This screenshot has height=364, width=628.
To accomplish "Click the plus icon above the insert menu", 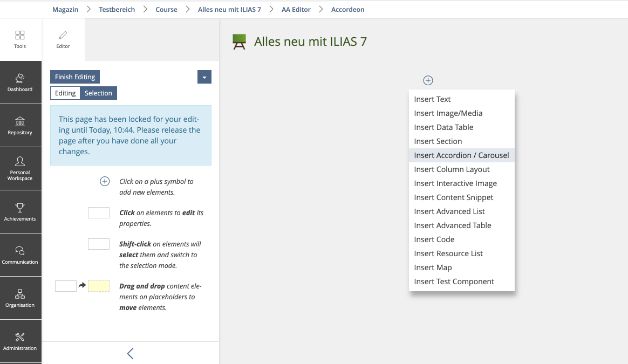I will tap(428, 80).
